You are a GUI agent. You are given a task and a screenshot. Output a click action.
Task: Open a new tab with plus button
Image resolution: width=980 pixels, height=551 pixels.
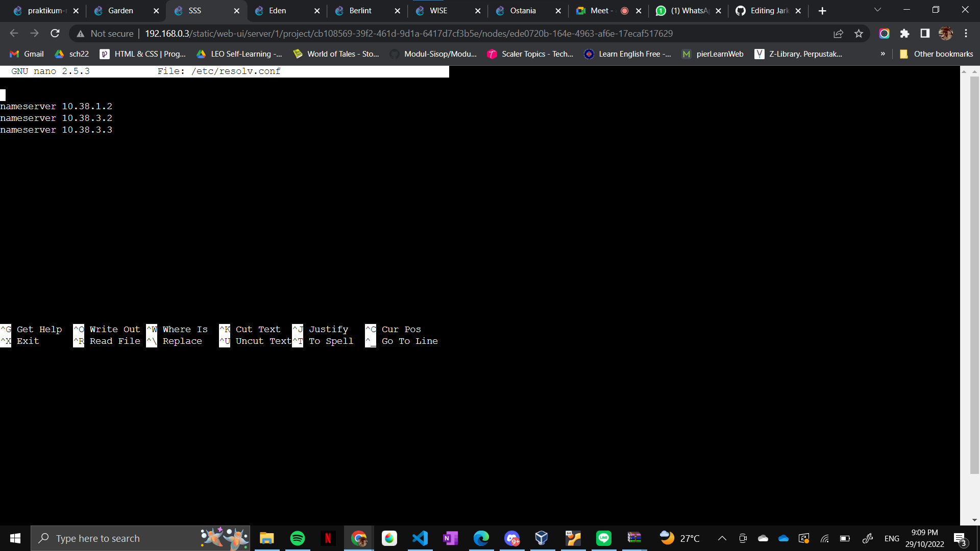coord(822,11)
